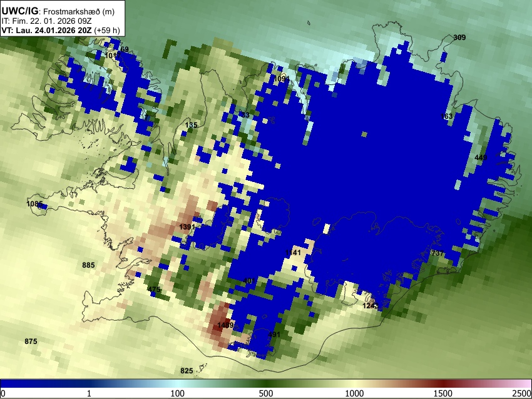
Task: Click the 401 value on the map
Action: point(249,281)
